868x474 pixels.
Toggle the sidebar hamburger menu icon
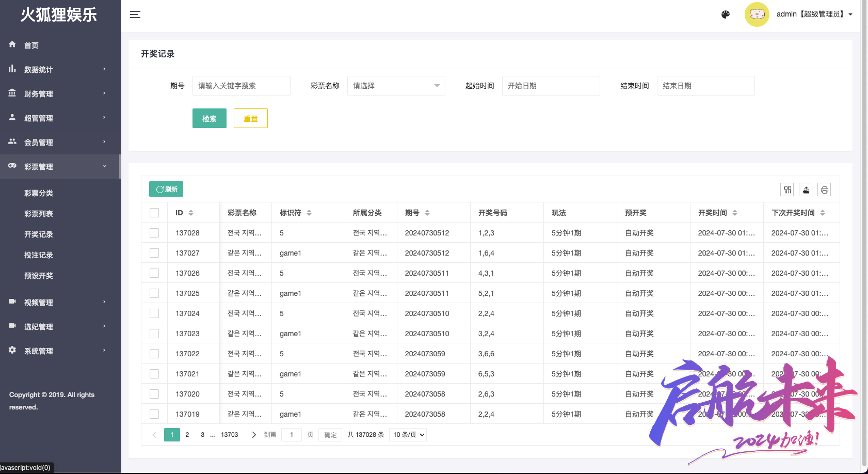(135, 14)
